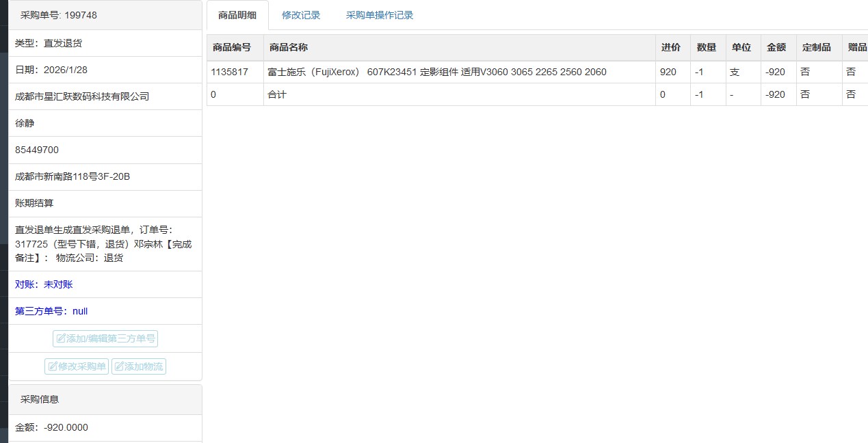Click supplier name 成都市星汇跃数码科技有限公司

tap(82, 96)
